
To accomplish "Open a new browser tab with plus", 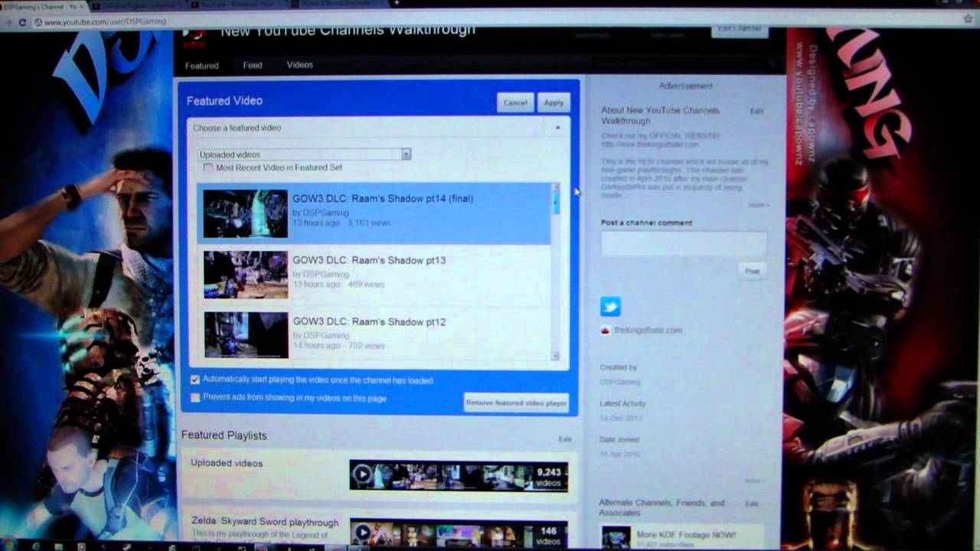I will pos(396,3).
